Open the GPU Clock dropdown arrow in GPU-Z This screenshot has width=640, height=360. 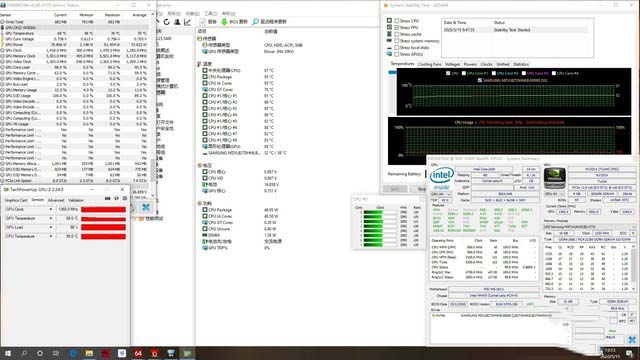click(51, 209)
